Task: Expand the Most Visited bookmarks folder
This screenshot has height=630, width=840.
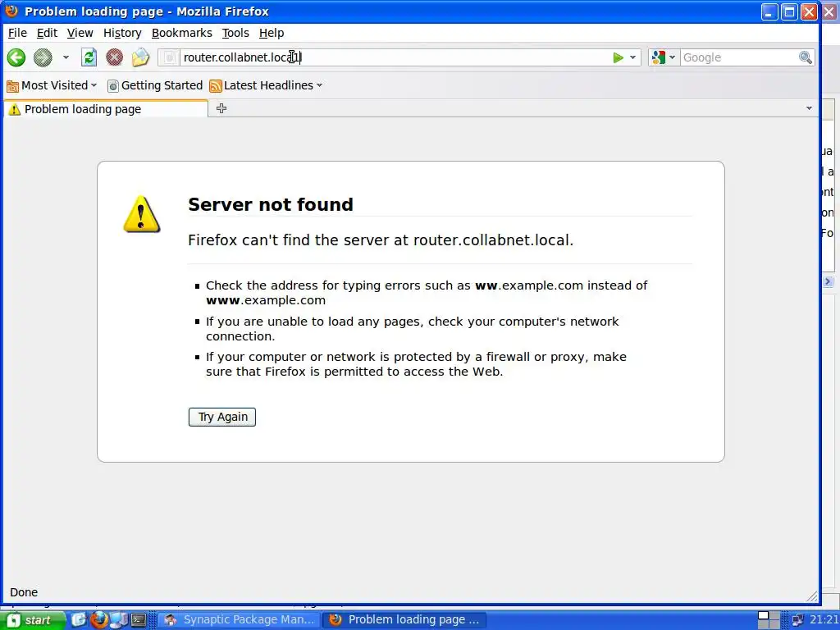Action: 52,85
